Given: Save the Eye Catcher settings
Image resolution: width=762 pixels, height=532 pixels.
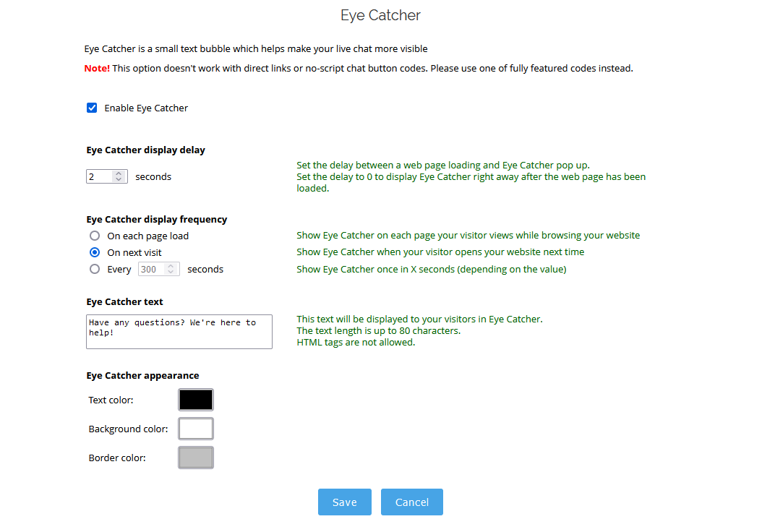Looking at the screenshot, I should pyautogui.click(x=345, y=502).
